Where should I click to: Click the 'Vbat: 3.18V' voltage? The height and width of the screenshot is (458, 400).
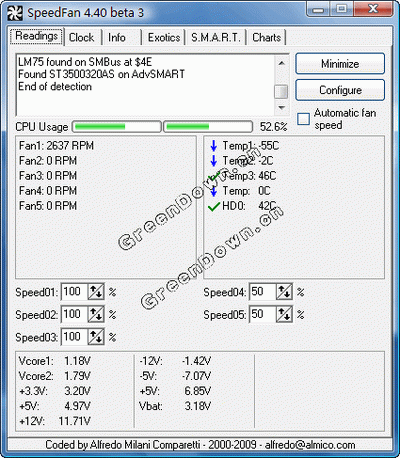(175, 406)
